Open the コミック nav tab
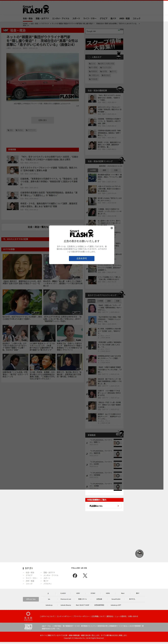Viewport: 168px width, 644px height. click(136, 19)
